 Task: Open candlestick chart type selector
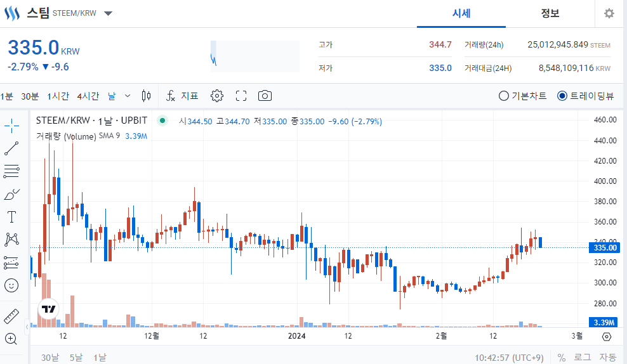pyautogui.click(x=147, y=96)
